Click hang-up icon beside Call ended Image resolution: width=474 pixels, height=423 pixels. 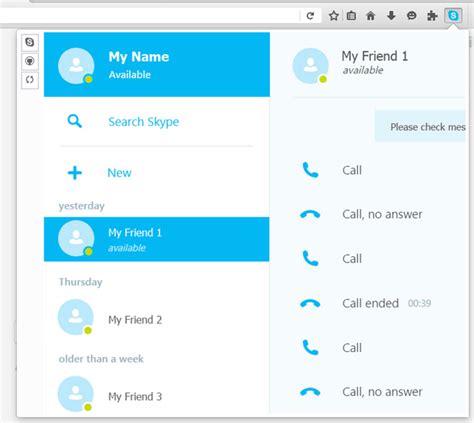click(x=310, y=303)
